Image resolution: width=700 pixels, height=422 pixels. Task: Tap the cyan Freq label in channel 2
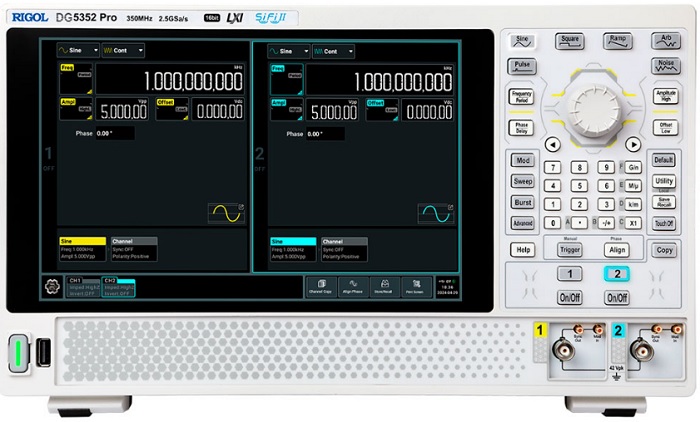(278, 69)
